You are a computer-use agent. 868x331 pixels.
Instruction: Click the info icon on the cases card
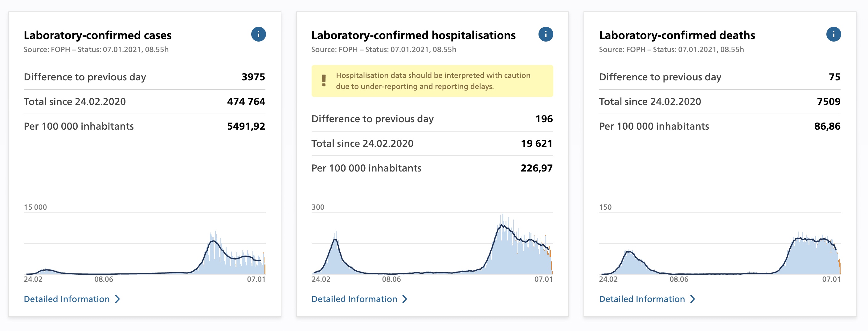point(258,34)
